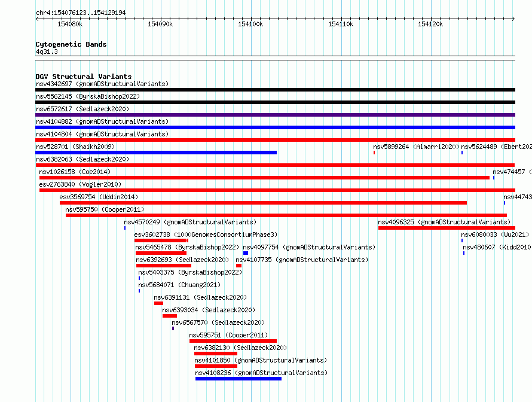Viewport: 532px width, 402px height.
Task: Select the small red nsv5899264 marker
Action: 374,153
